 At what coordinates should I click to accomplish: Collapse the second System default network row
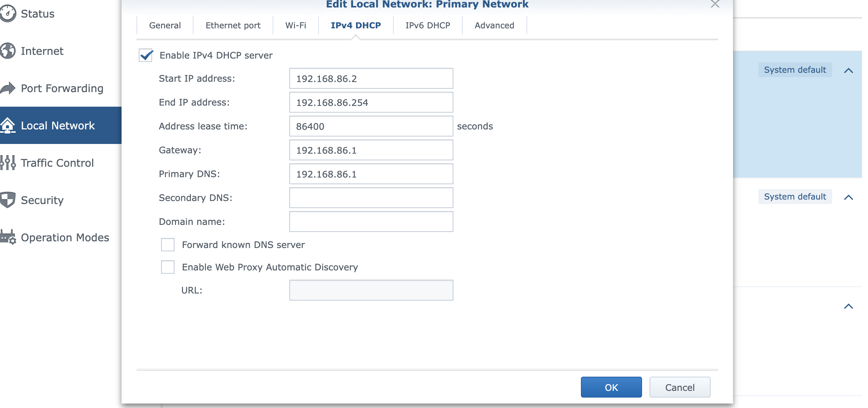click(849, 197)
